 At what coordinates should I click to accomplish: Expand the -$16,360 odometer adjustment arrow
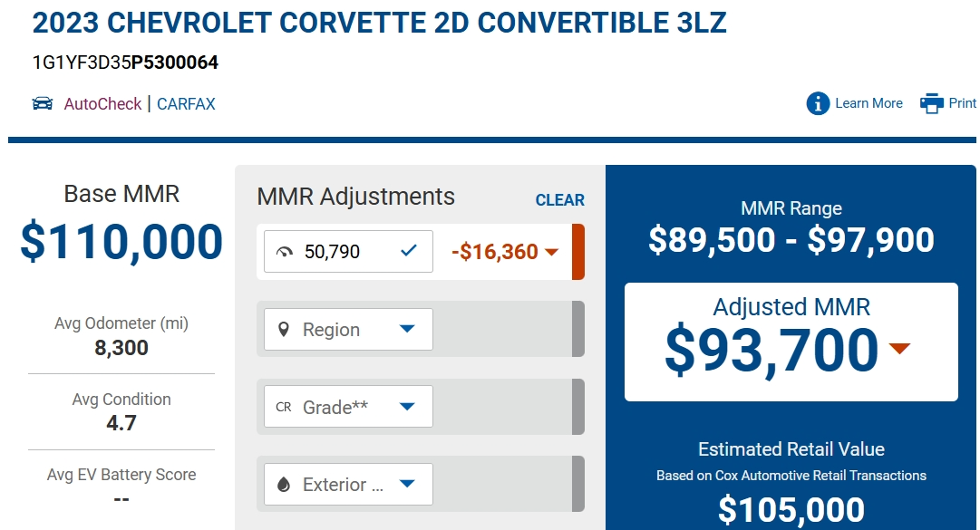click(551, 252)
